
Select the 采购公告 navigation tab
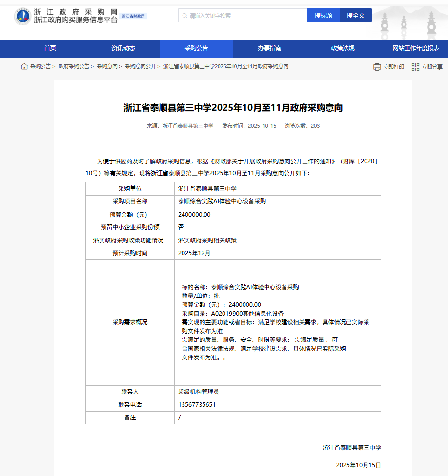[196, 48]
